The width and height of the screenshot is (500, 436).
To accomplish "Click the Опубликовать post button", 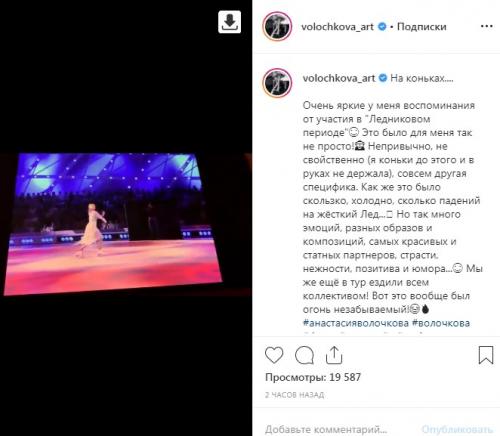I will [457, 429].
